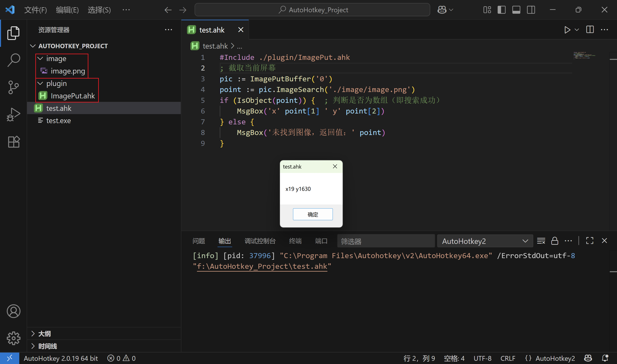
Task: Open Explorer views and more actions
Action: [x=169, y=30]
